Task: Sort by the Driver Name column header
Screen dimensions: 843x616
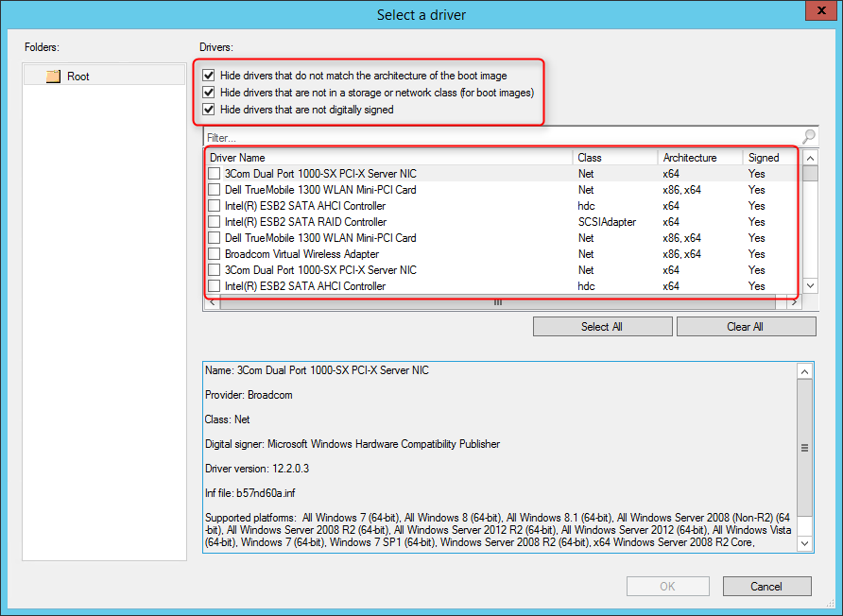Action: tap(389, 158)
